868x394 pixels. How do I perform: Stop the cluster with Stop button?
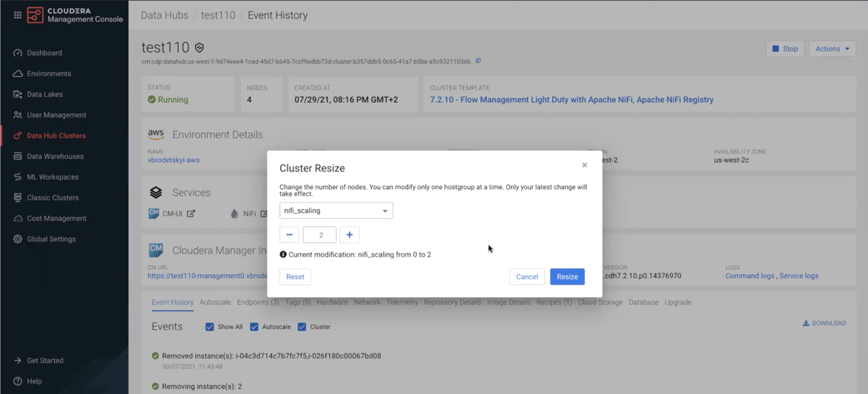785,49
